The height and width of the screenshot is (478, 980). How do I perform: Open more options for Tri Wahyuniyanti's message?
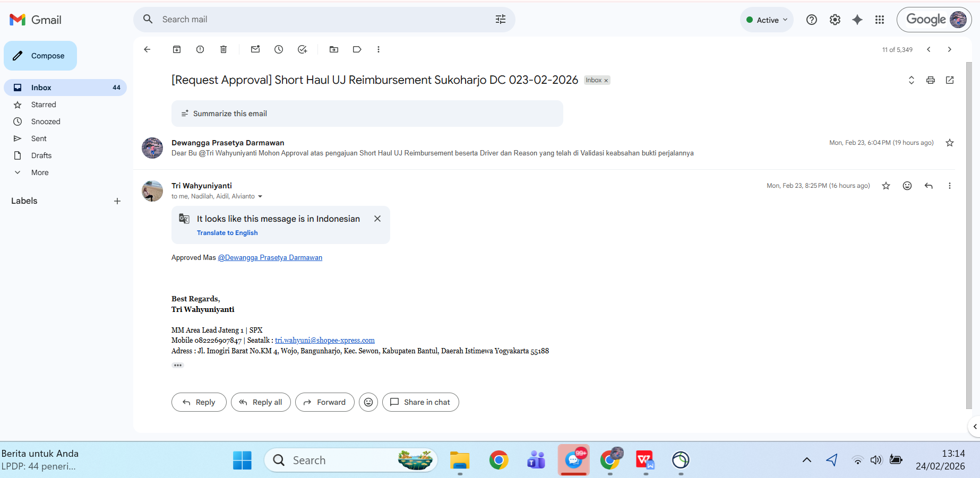tap(950, 186)
